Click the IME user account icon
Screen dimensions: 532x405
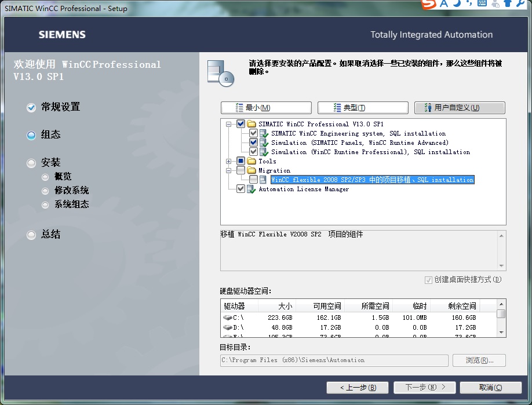coord(495,3)
